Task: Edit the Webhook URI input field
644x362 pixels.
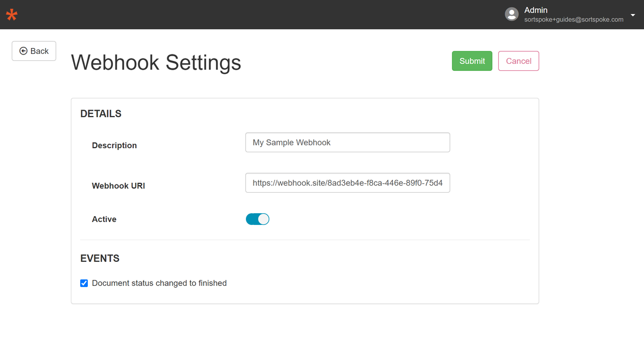Action: click(x=347, y=183)
